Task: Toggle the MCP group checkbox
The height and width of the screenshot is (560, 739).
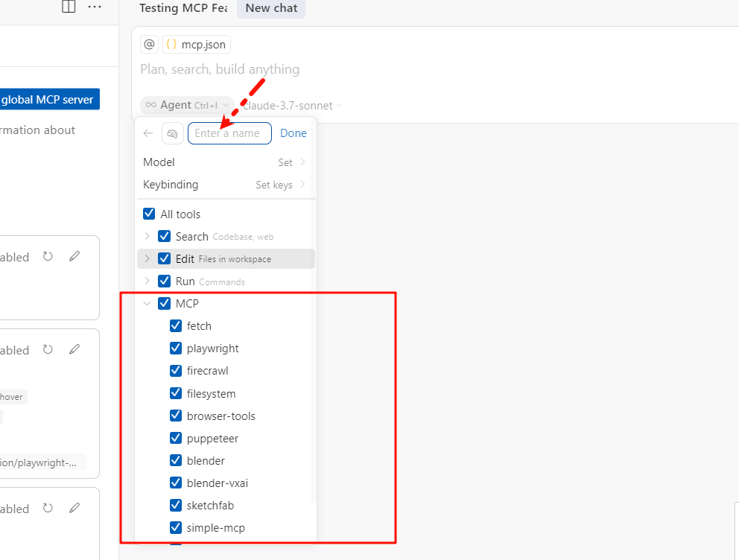Action: (164, 303)
